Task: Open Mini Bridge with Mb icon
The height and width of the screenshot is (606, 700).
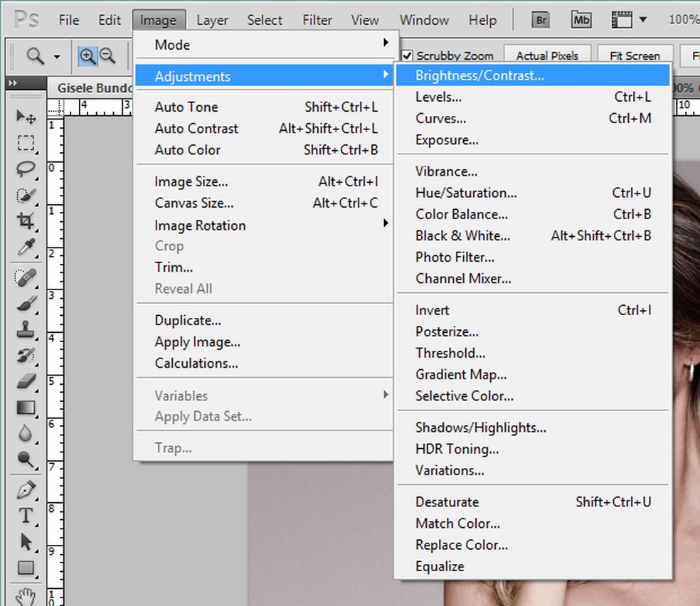Action: [581, 20]
